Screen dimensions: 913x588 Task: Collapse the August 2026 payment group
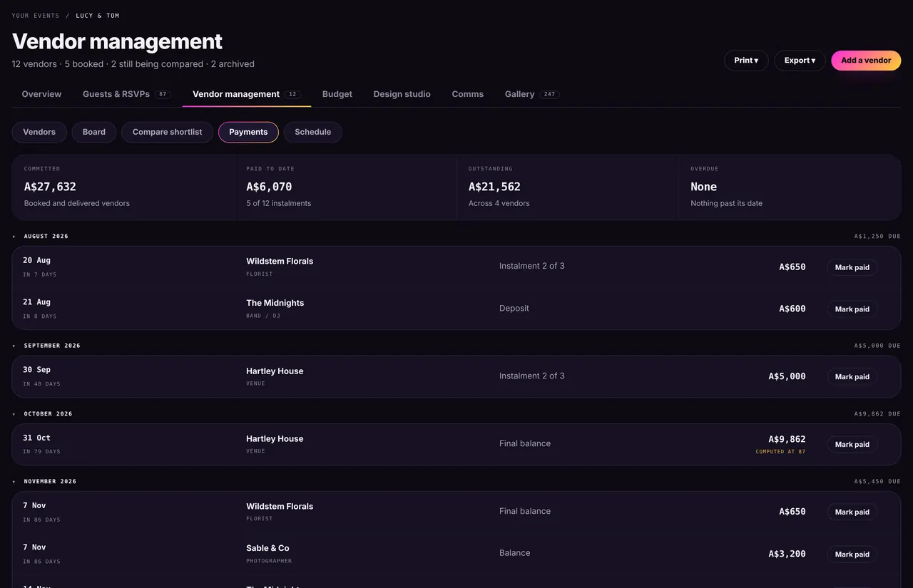click(x=14, y=236)
